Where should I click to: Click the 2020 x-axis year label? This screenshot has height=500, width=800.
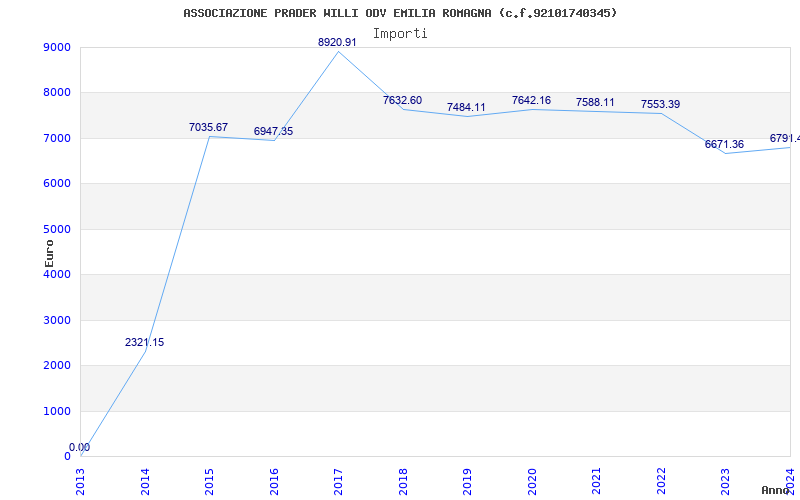tap(532, 481)
